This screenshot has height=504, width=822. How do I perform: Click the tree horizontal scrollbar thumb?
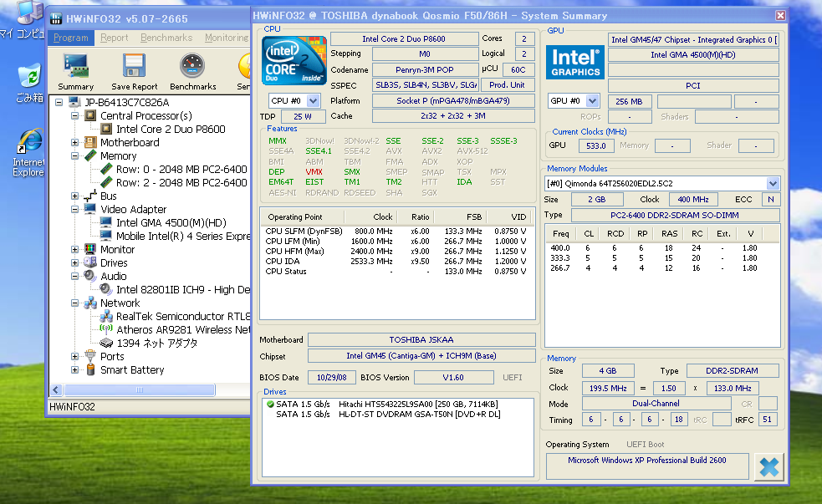140,389
